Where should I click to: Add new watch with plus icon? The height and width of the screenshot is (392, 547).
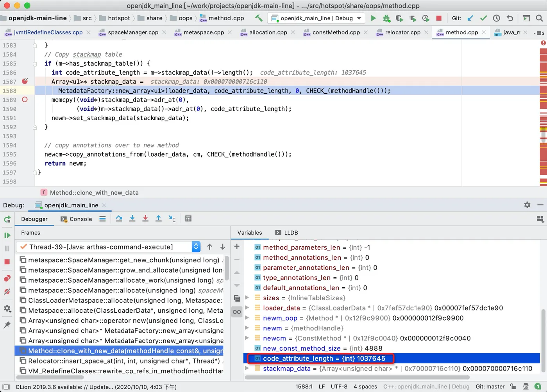237,246
